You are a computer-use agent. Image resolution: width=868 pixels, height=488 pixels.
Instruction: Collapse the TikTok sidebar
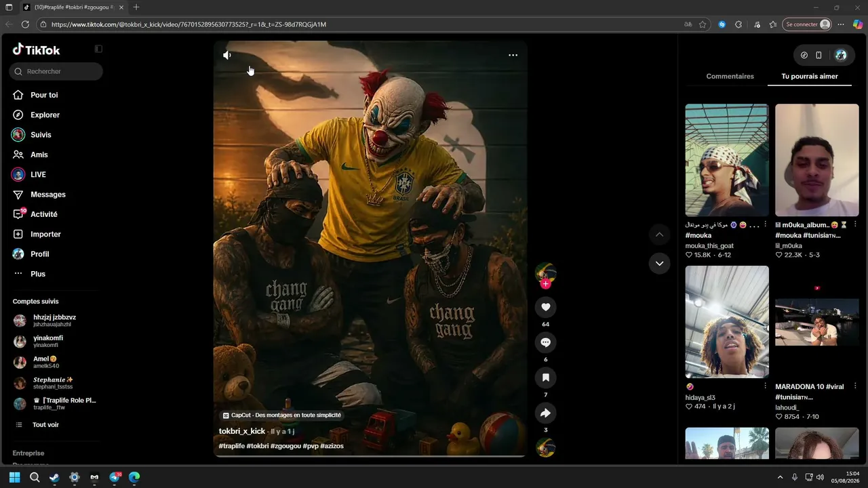[98, 49]
